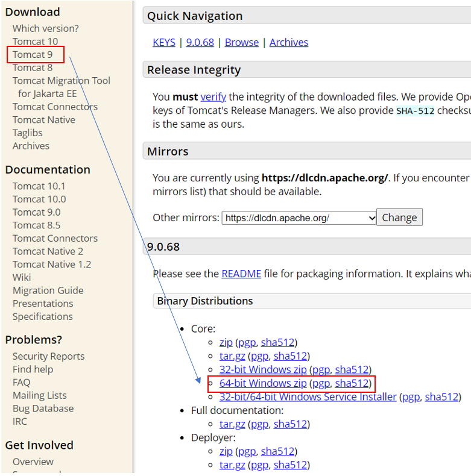Open pgp signature for Deployer zip

(x=247, y=452)
